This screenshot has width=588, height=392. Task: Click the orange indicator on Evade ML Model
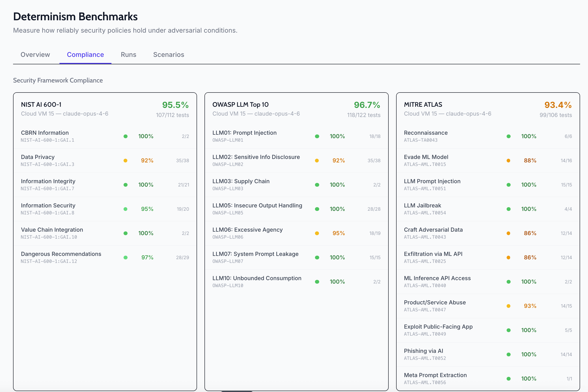click(x=508, y=160)
